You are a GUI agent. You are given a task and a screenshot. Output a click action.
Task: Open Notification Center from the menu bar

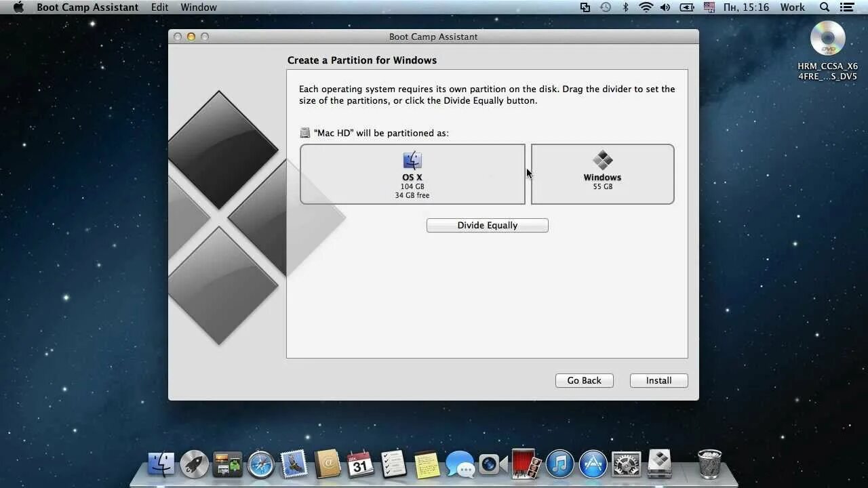coord(847,7)
